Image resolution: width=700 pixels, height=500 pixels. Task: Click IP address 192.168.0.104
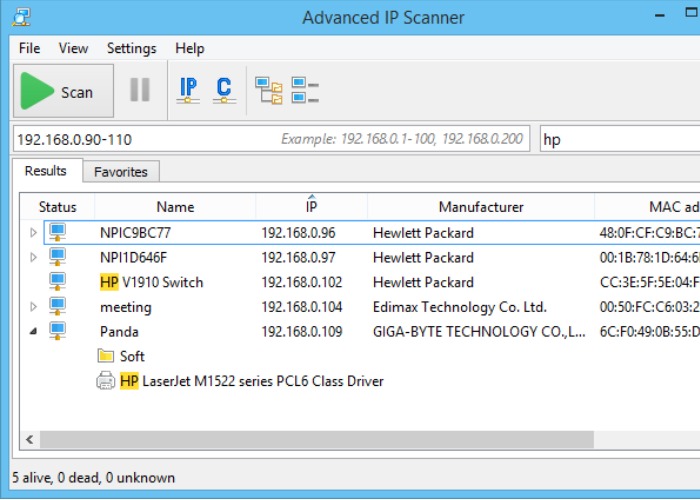point(302,307)
